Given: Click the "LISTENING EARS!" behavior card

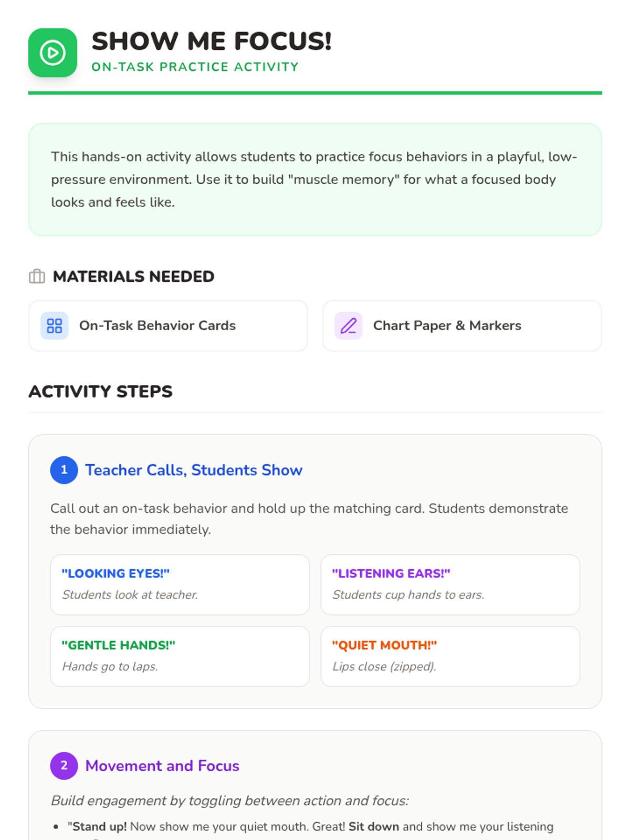Looking at the screenshot, I should [x=450, y=584].
